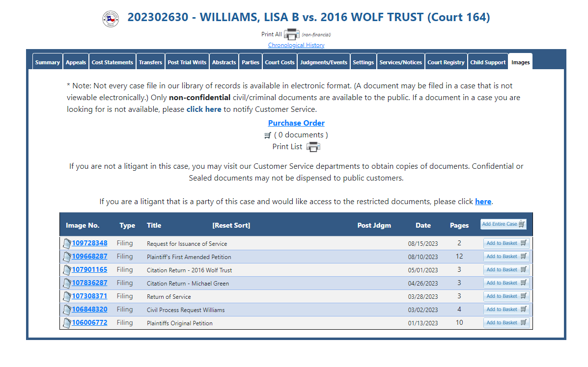Open the Settings tab

(x=364, y=62)
